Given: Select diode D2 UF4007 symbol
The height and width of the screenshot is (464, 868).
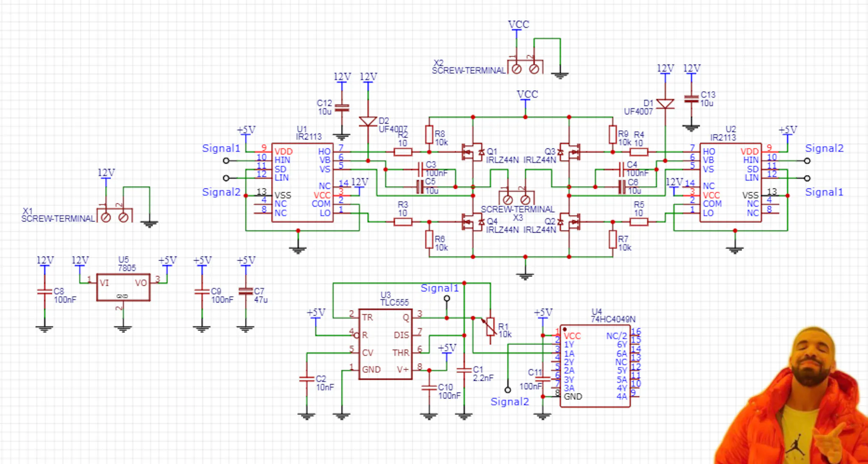Looking at the screenshot, I should 368,122.
